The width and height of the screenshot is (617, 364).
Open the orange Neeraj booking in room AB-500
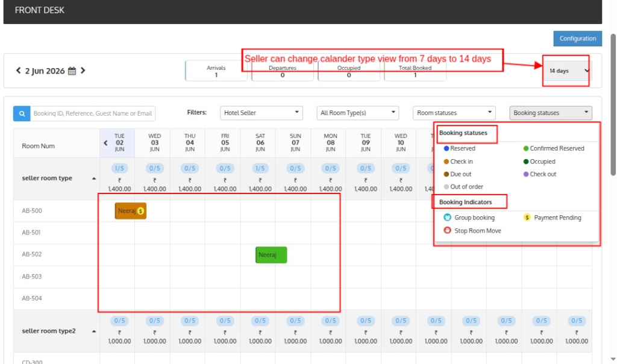pos(131,211)
